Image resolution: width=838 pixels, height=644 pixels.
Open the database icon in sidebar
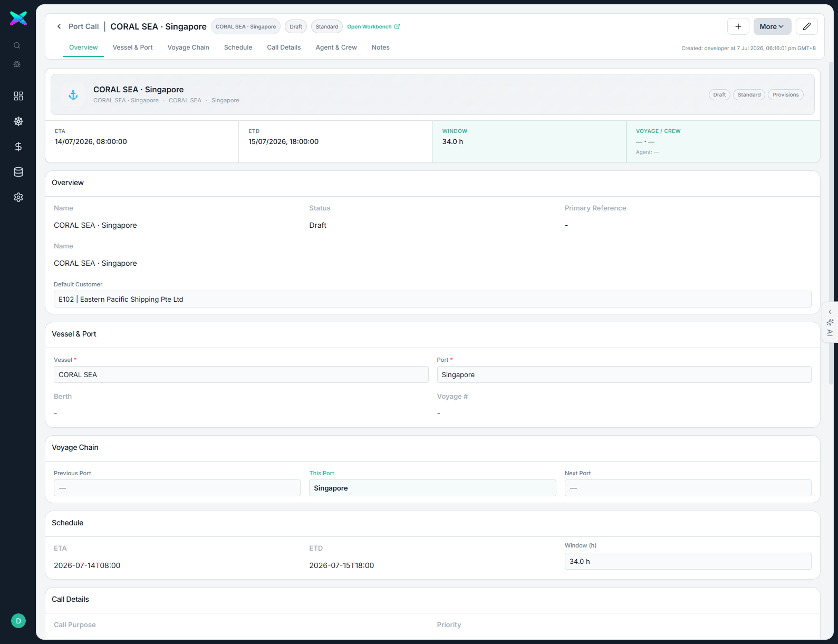(18, 172)
